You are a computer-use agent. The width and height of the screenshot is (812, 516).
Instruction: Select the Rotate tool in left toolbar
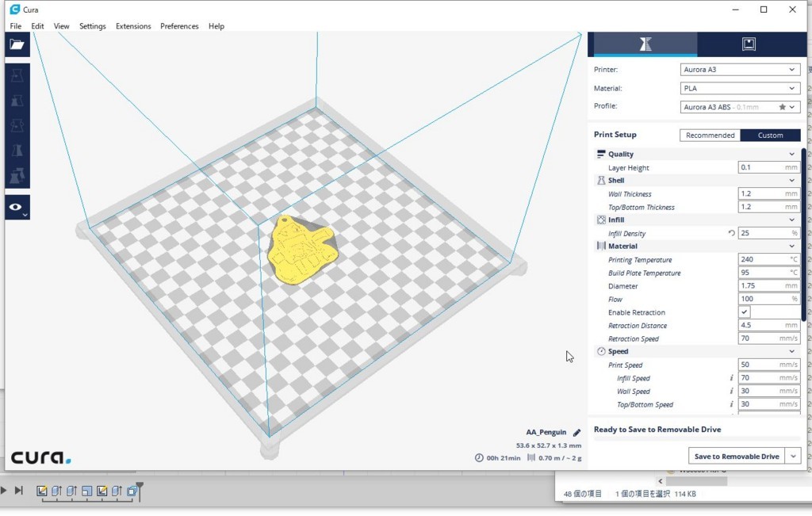coord(17,125)
